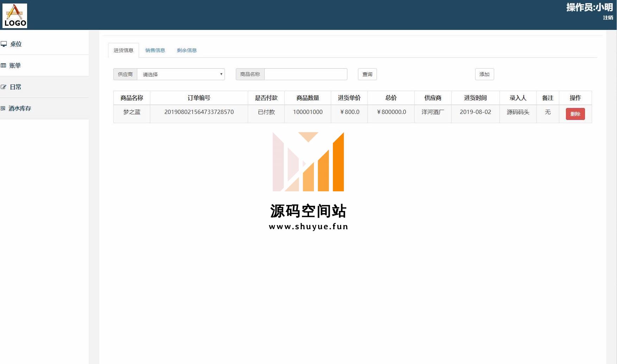Click the total price ￥800000.0

click(x=391, y=114)
